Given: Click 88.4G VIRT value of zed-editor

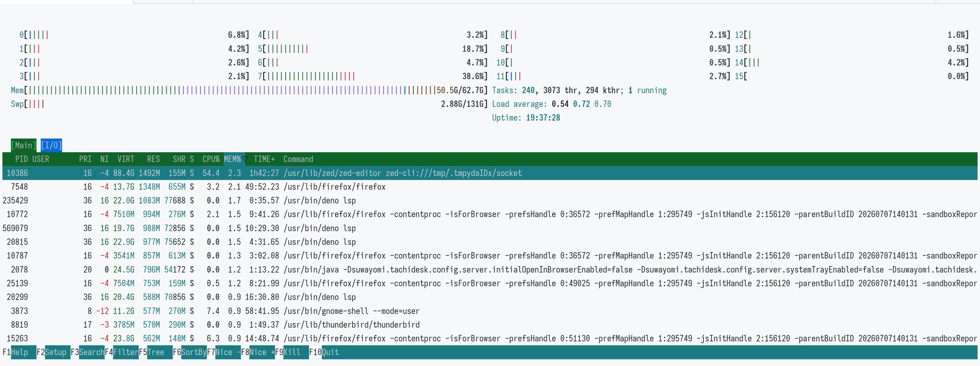Looking at the screenshot, I should pyautogui.click(x=124, y=173).
